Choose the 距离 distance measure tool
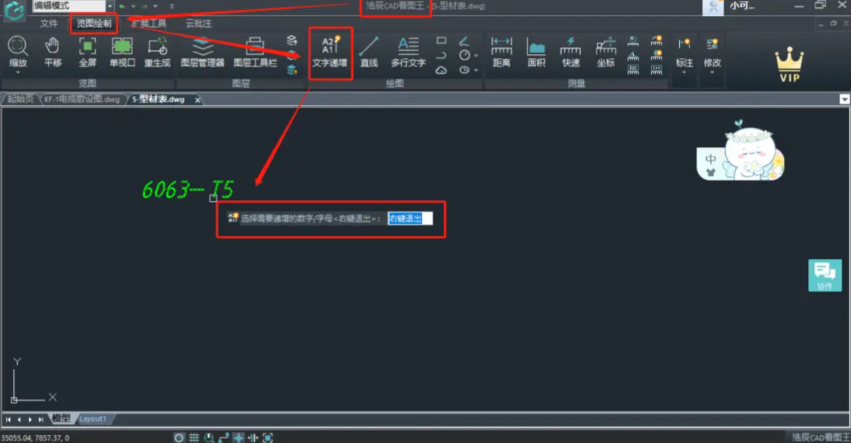 (501, 51)
